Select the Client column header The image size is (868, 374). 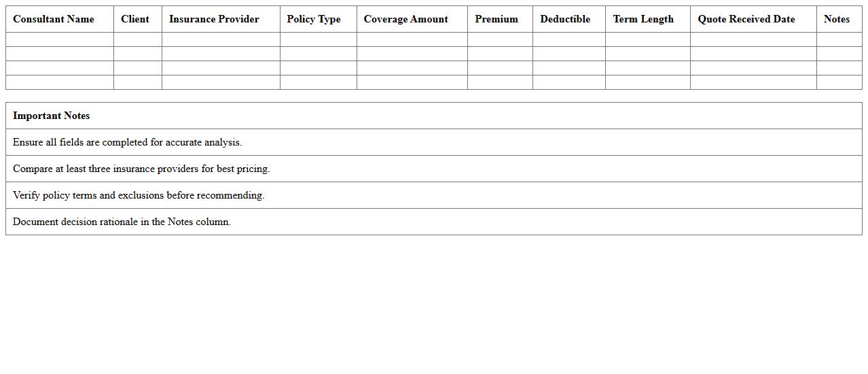(x=138, y=19)
